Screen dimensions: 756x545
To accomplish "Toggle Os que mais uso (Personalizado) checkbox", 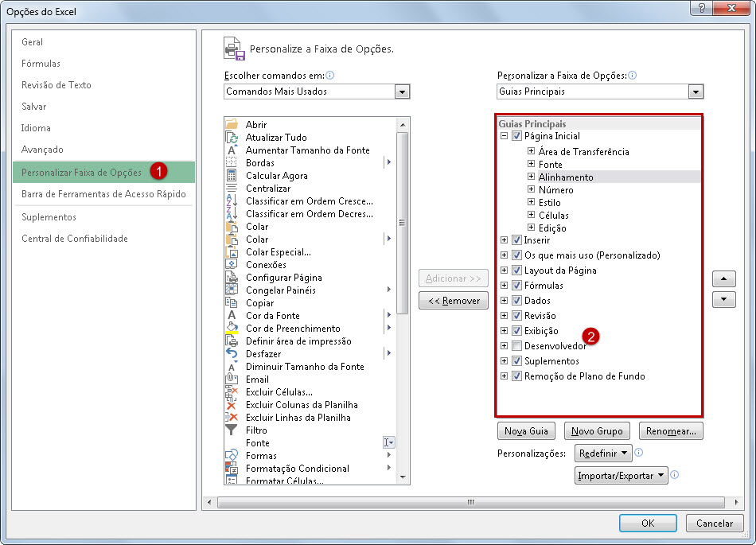I will click(516, 255).
